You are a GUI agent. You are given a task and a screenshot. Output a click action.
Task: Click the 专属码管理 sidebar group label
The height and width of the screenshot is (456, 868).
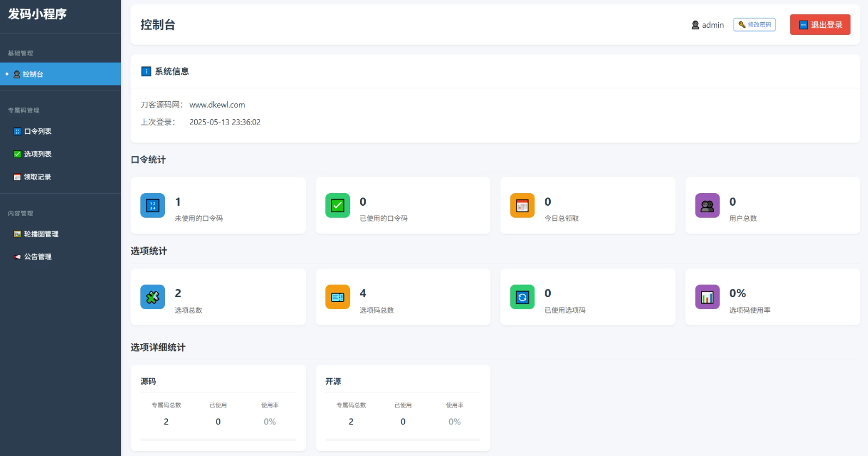tap(23, 110)
